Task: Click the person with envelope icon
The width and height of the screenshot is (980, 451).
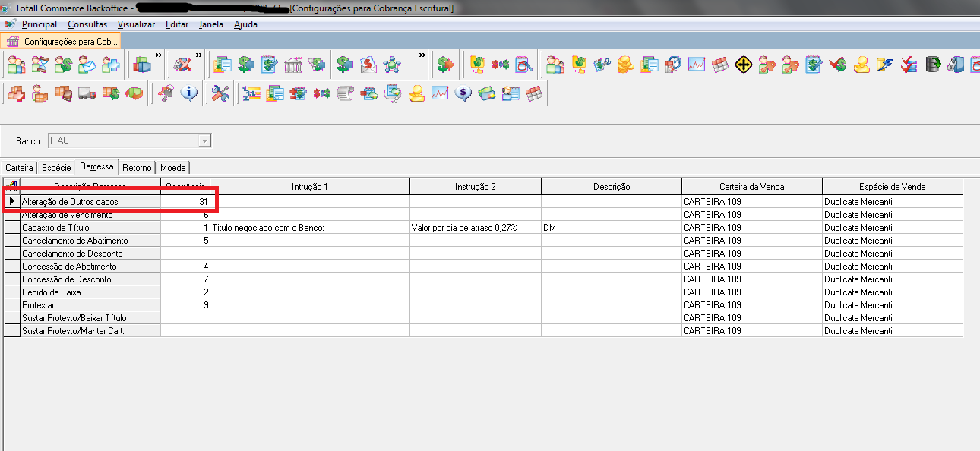Action: click(87, 65)
